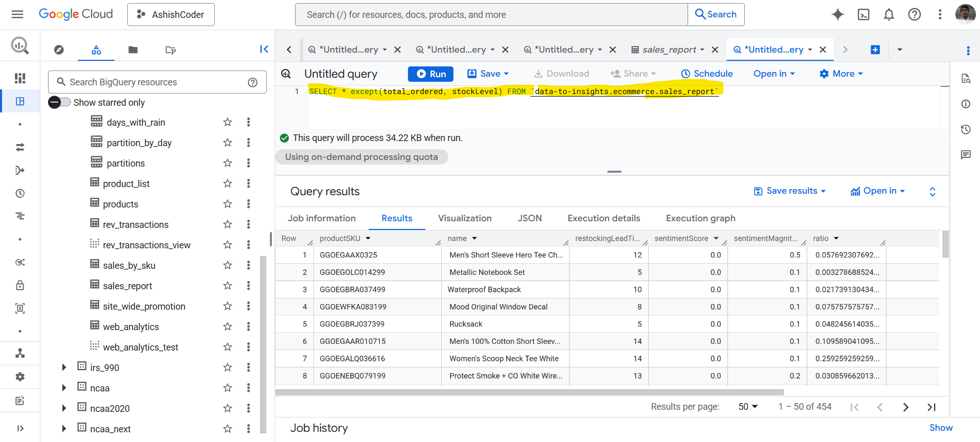
Task: Change results per page dropdown
Action: pos(748,407)
